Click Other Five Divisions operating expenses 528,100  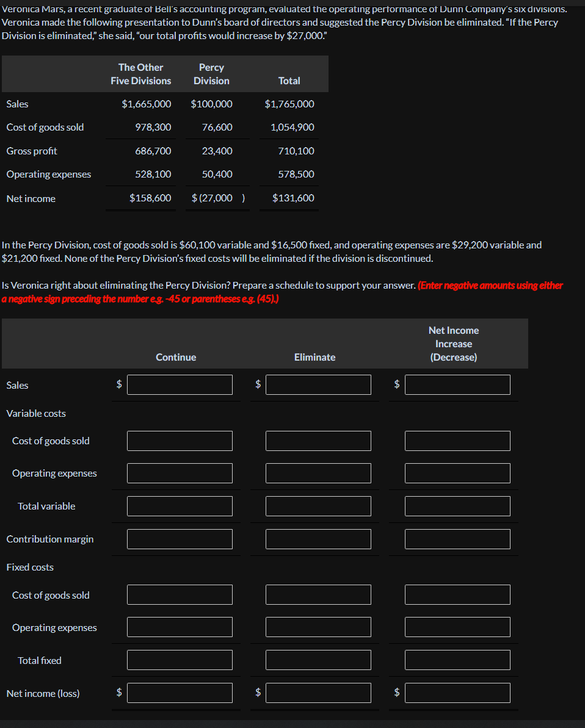click(x=153, y=174)
